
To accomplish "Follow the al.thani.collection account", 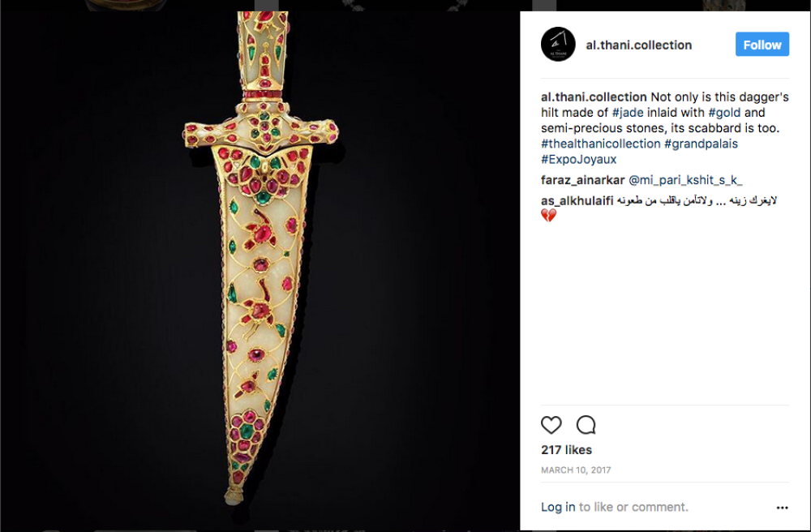I will pyautogui.click(x=762, y=45).
